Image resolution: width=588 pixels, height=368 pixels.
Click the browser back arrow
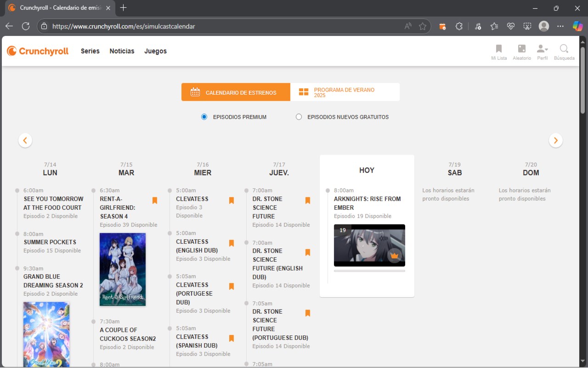coord(9,26)
